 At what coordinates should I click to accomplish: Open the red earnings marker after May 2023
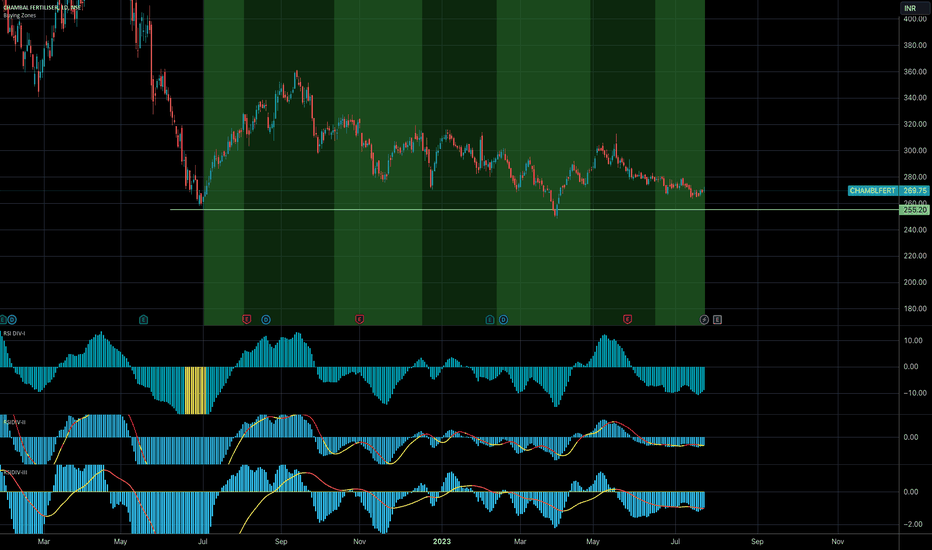[x=627, y=320]
